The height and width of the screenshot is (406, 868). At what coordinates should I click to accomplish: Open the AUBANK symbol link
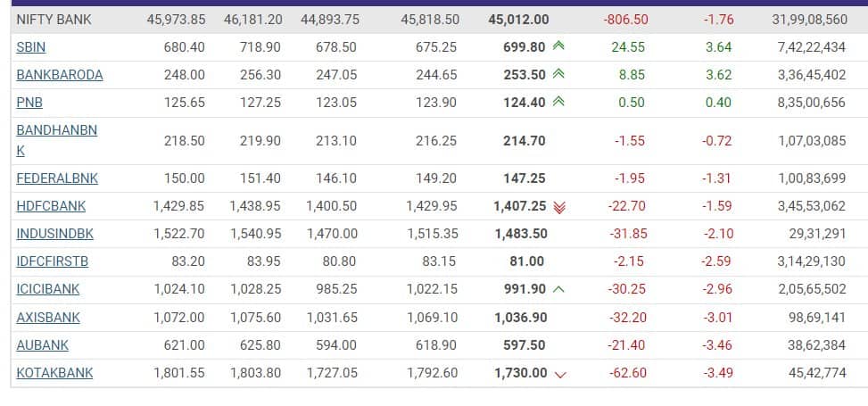tap(42, 344)
